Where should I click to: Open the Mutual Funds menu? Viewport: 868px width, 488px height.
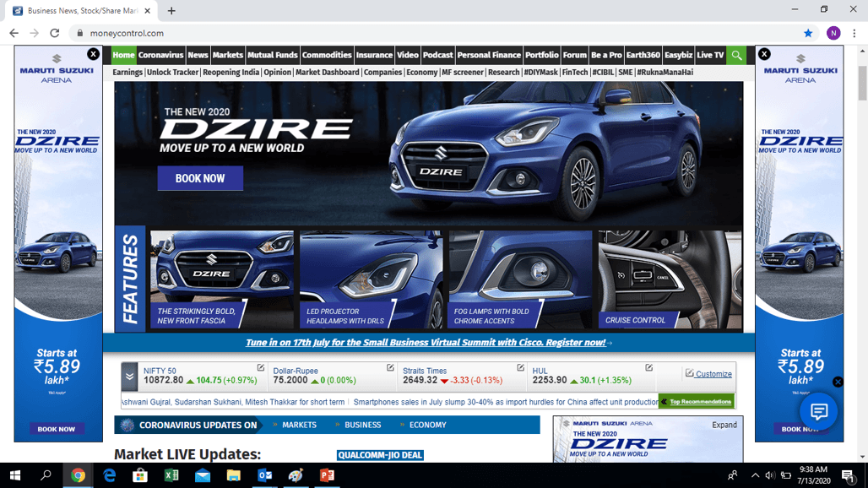pyautogui.click(x=273, y=55)
